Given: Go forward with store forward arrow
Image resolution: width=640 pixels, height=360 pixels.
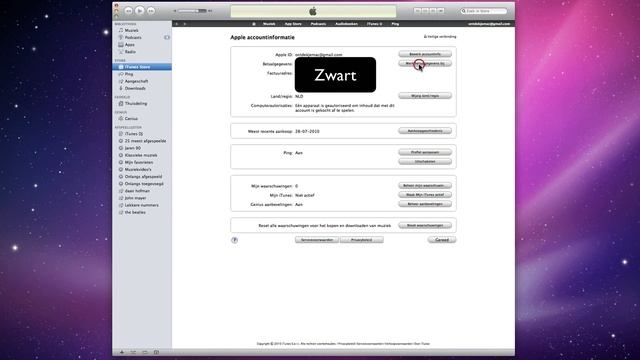Looking at the screenshot, I should (184, 24).
